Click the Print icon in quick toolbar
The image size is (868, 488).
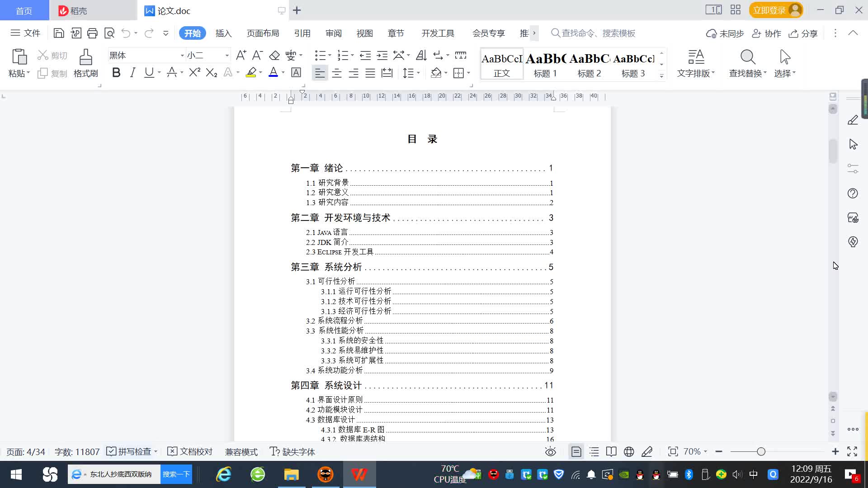point(92,33)
